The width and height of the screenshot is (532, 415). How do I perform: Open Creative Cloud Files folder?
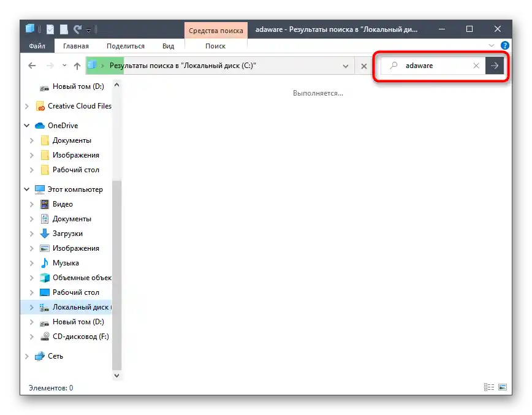(x=80, y=106)
